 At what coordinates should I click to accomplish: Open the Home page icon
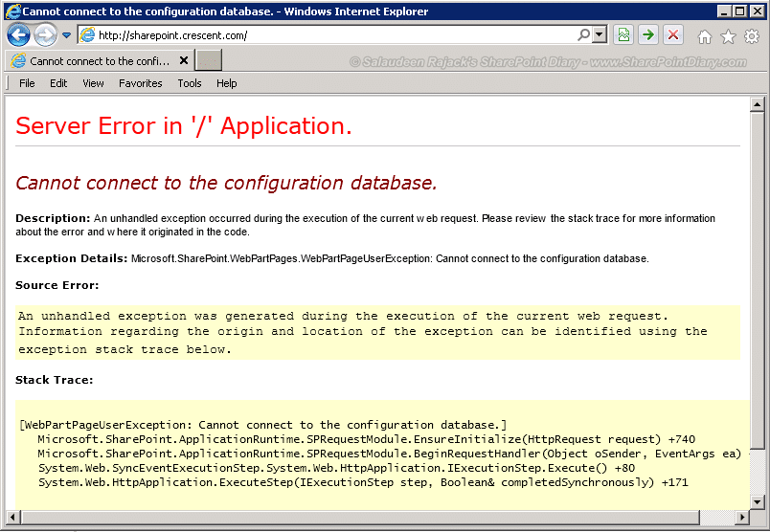(x=705, y=36)
